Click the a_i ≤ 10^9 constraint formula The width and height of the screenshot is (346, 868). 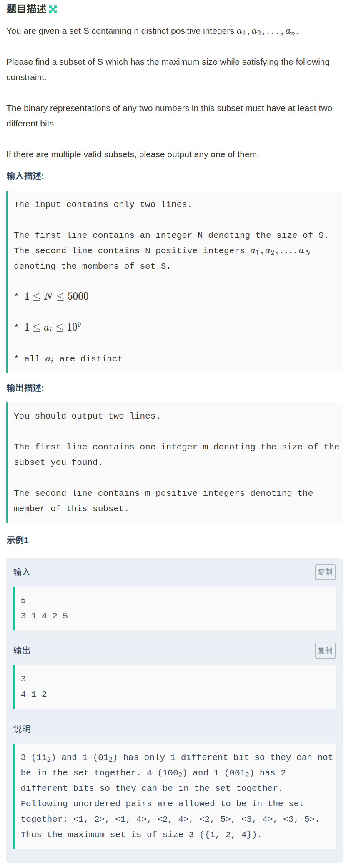[53, 327]
